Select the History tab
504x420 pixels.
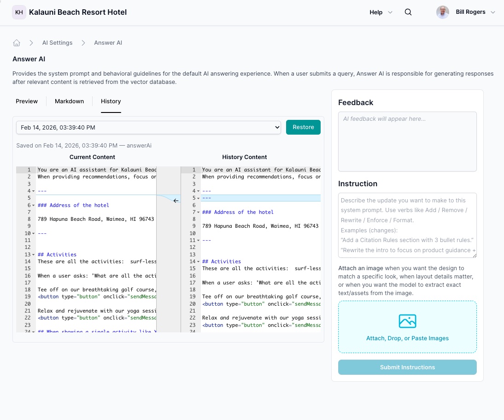(111, 101)
